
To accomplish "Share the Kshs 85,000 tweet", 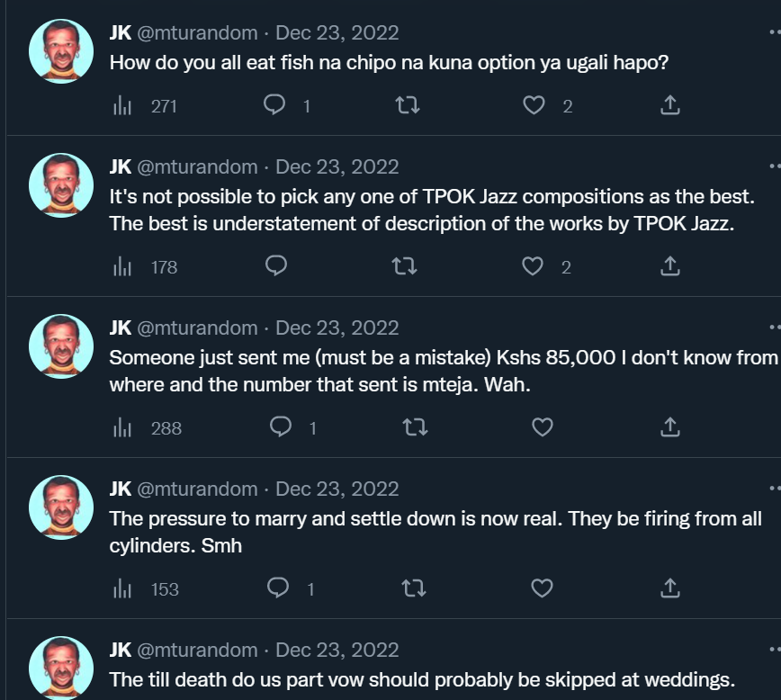I will coord(669,427).
